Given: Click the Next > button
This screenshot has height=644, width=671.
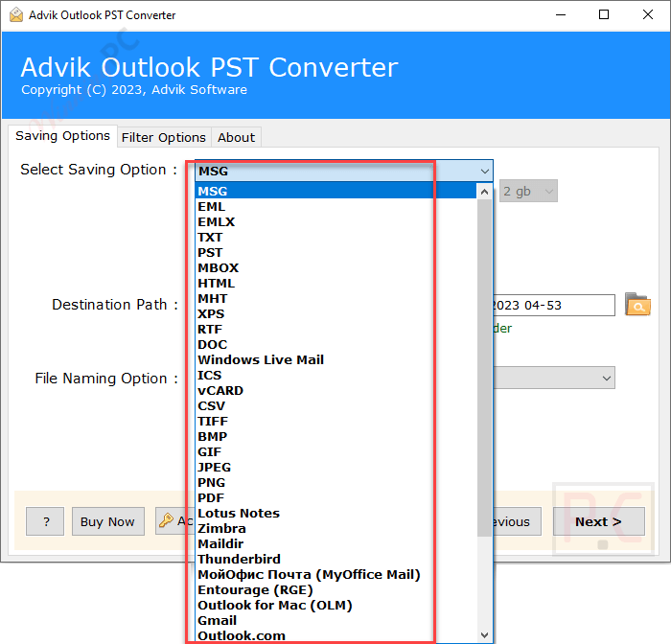Looking at the screenshot, I should tap(599, 521).
